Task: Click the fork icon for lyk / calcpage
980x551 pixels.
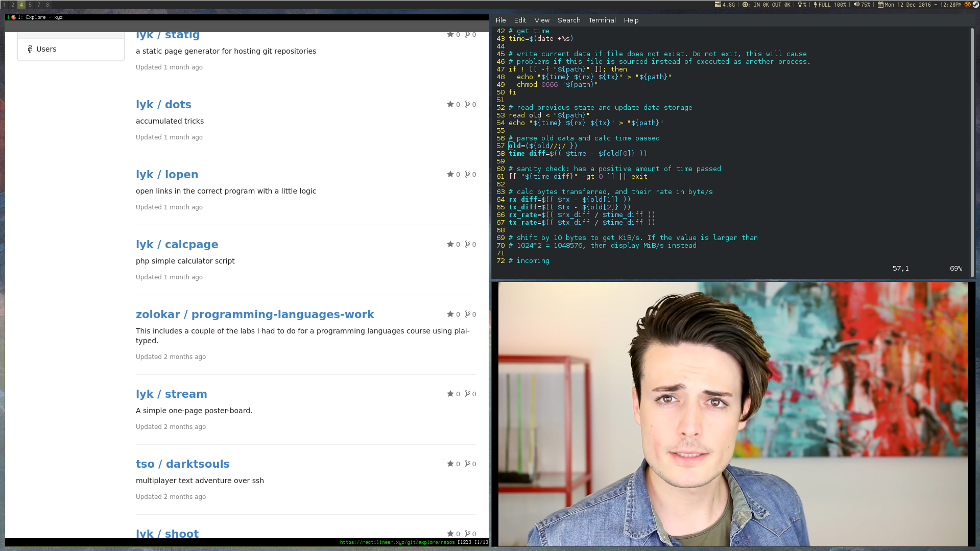Action: [467, 244]
